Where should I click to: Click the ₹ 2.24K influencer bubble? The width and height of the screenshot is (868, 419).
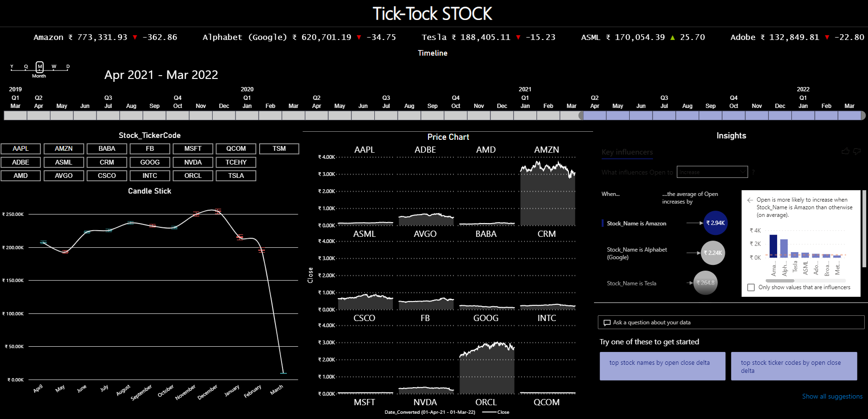(713, 253)
